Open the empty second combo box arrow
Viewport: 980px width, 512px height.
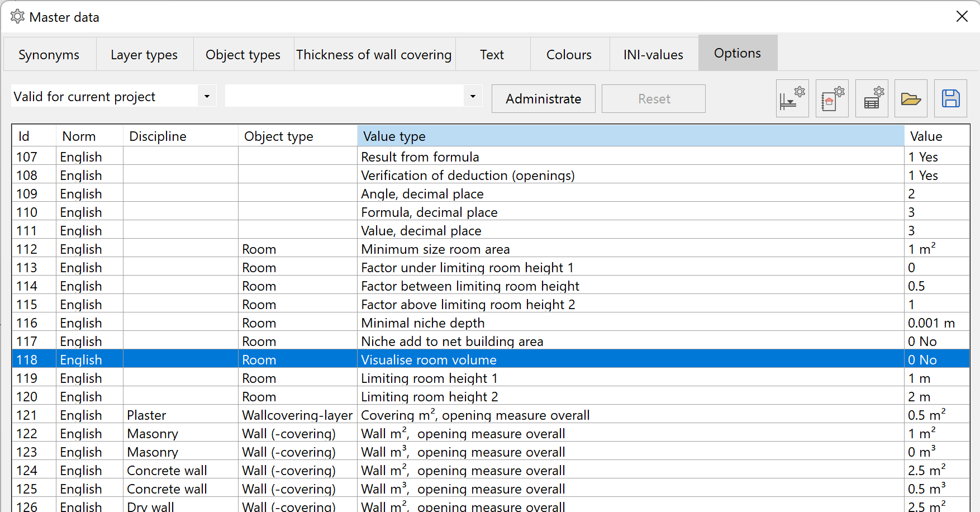(473, 96)
